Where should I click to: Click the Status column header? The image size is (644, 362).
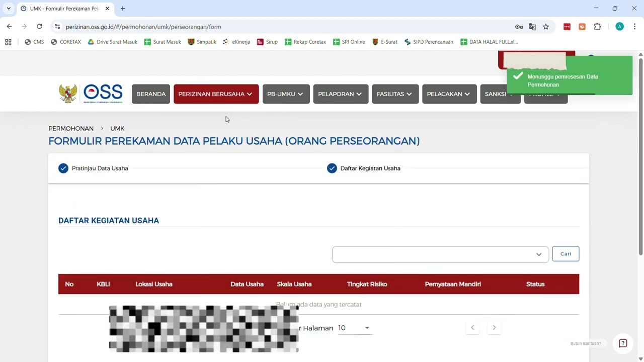pos(535,284)
